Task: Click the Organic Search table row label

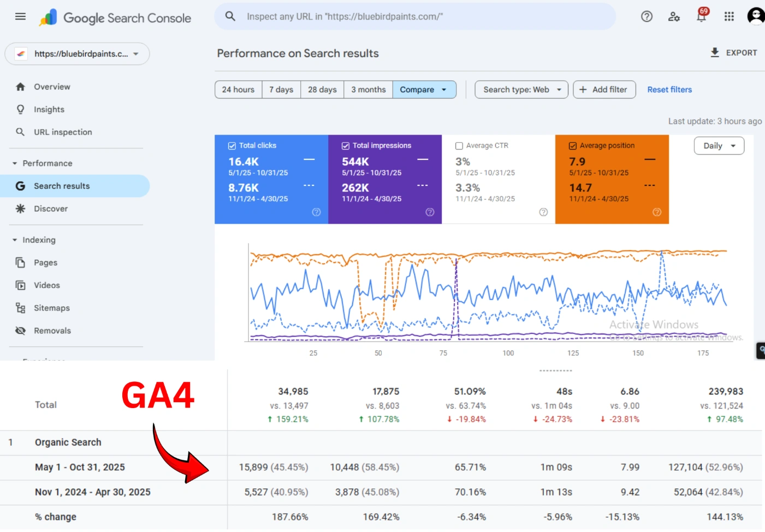Action: 68,443
